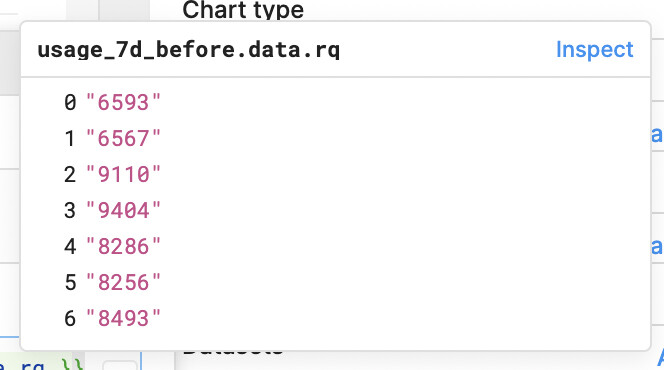Viewport: 664px width, 370px height.
Task: Click the partially hidden Datasets heading
Action: pyautogui.click(x=233, y=351)
